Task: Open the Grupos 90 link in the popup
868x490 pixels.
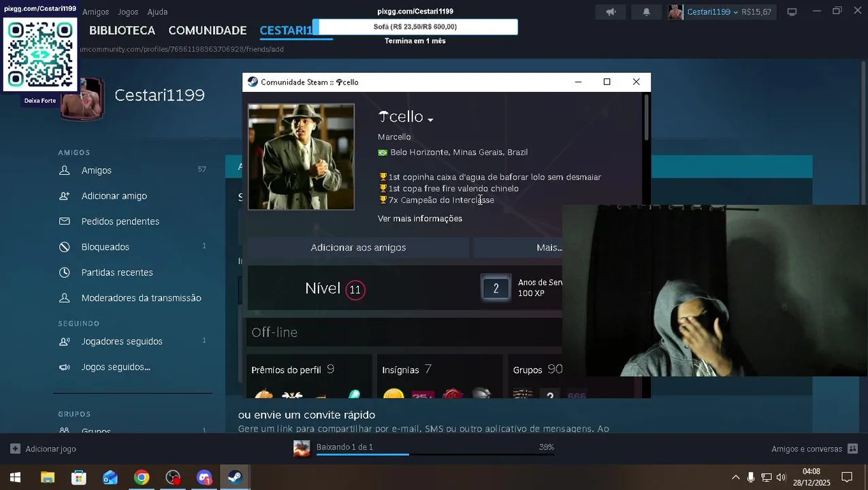Action: (x=537, y=370)
